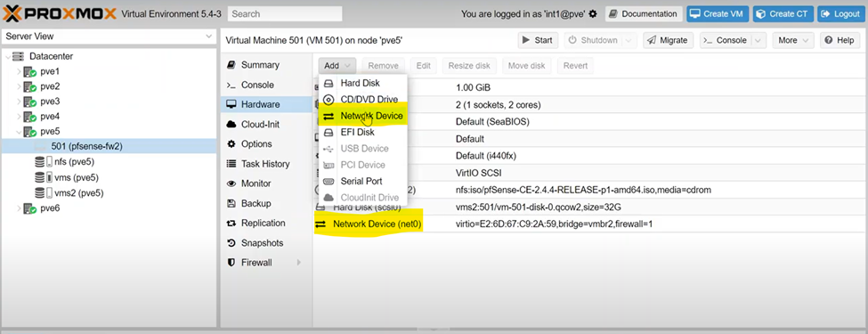Click EFI Disk icon in Add menu
868x334 pixels.
tap(329, 133)
